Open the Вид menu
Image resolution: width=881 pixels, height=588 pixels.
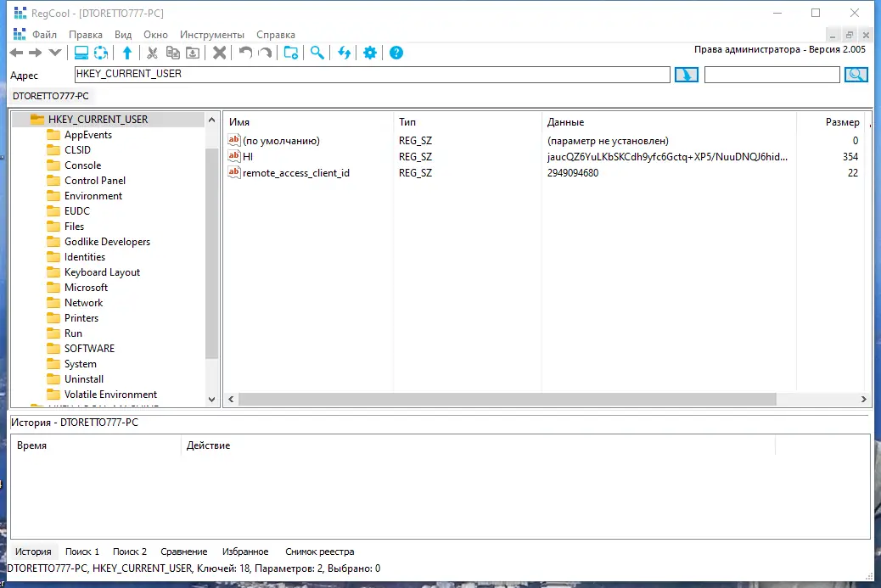pyautogui.click(x=123, y=35)
